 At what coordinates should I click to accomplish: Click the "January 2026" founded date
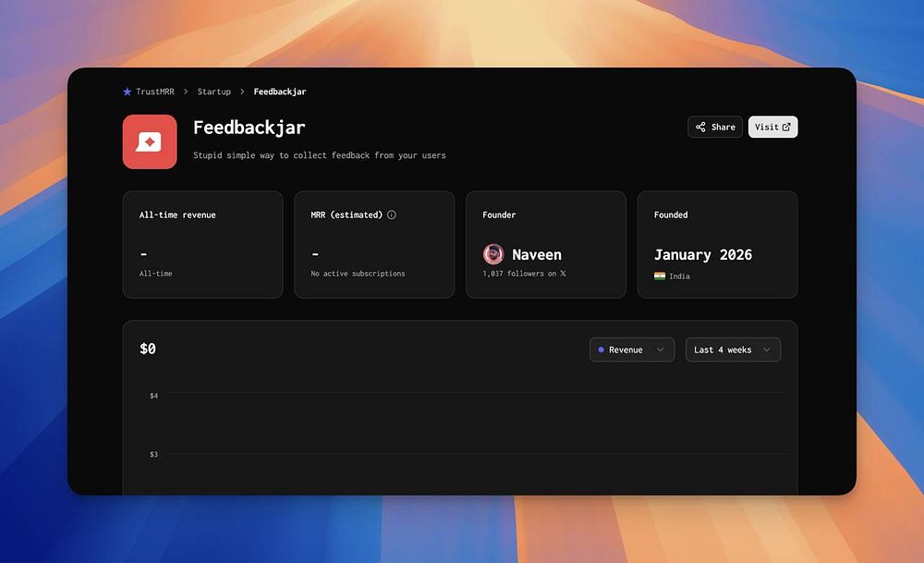coord(703,254)
